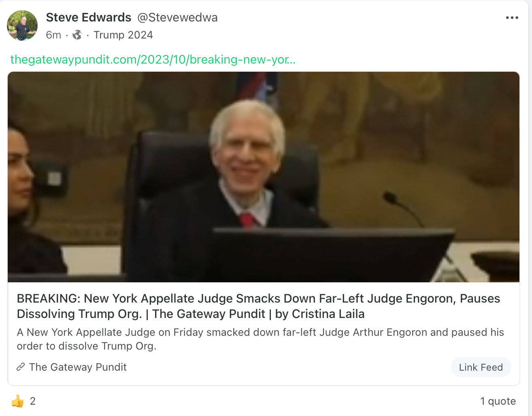Click the 6m post timestamp
Screen dimensions: 532x416
53,35
